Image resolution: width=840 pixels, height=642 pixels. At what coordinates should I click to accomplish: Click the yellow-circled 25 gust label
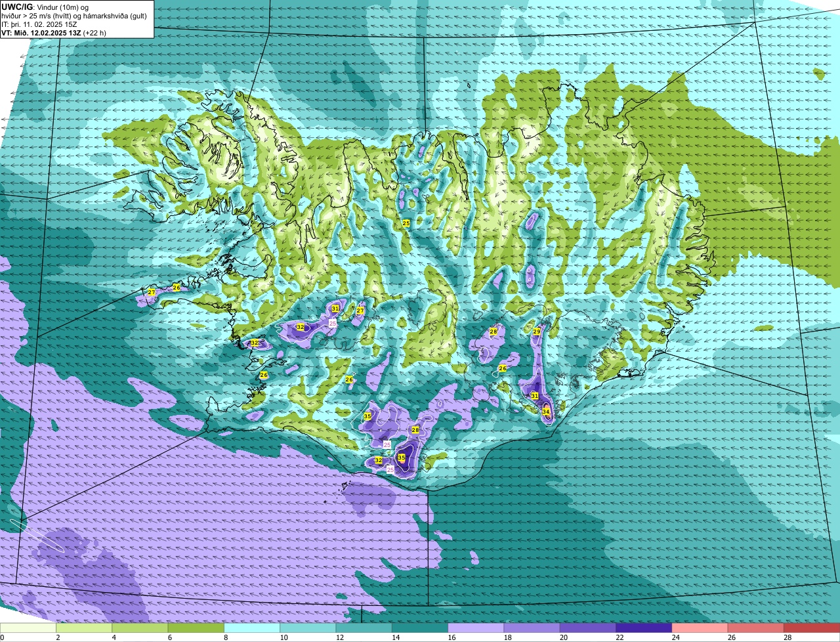coord(406,223)
